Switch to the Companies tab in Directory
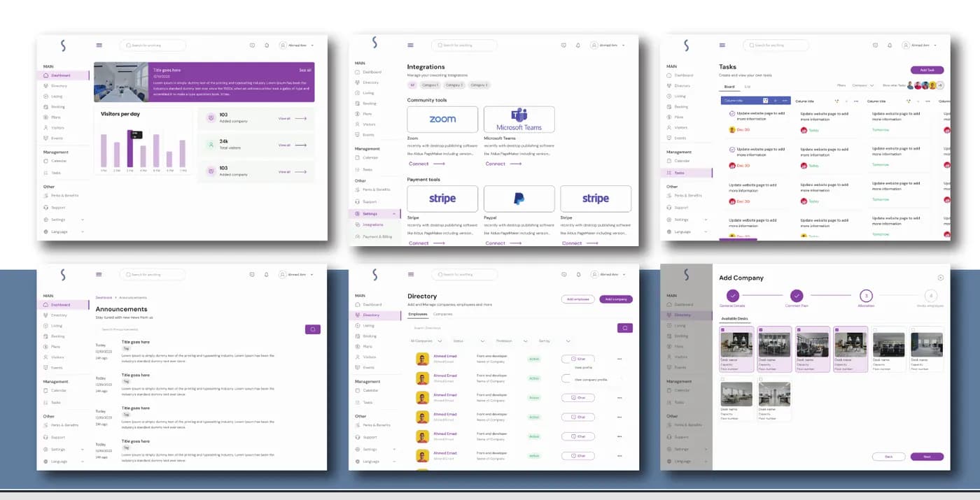Image resolution: width=980 pixels, height=500 pixels. pyautogui.click(x=443, y=314)
